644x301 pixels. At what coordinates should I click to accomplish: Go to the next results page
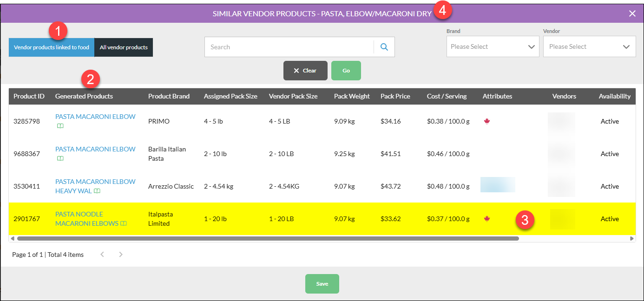(x=121, y=255)
